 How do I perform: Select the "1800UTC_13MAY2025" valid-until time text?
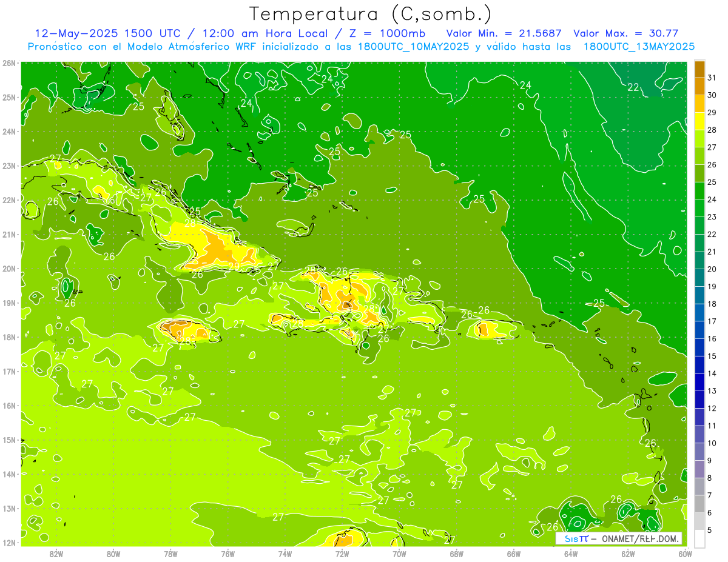[x=639, y=47]
